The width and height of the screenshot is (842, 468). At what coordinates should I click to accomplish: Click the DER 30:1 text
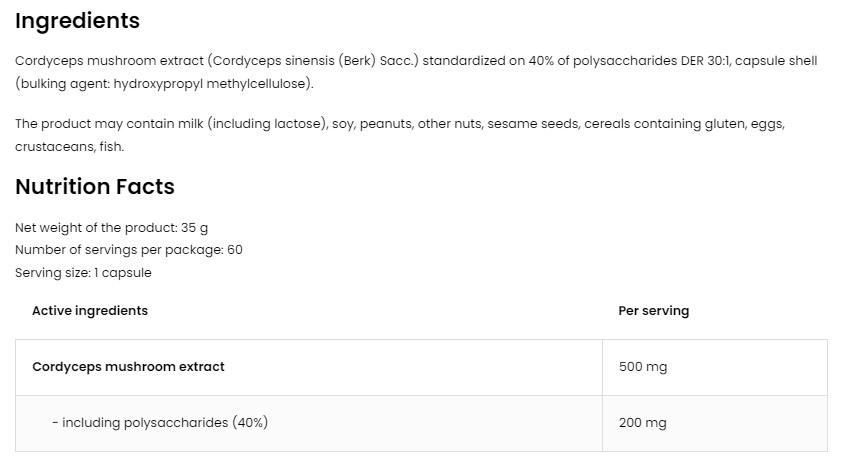click(x=705, y=61)
